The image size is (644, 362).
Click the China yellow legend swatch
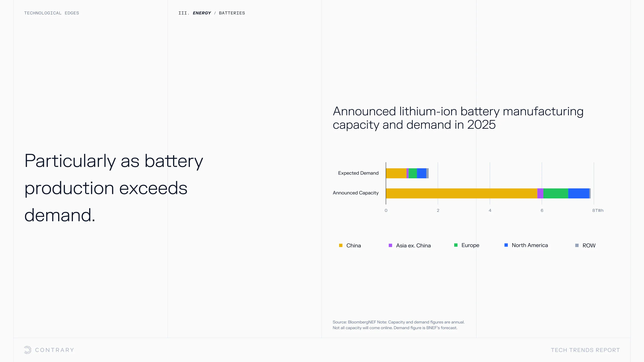(341, 245)
